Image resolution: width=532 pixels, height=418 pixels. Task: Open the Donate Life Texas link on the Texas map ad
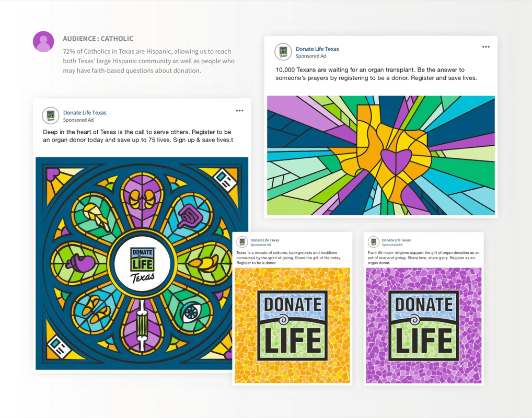(317, 49)
